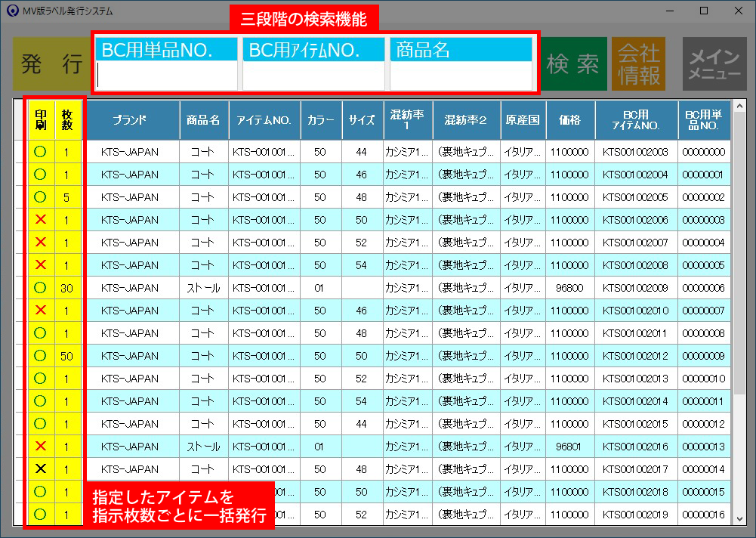This screenshot has height=538, width=756.
Task: Click the 価格 column header
Action: tap(570, 120)
